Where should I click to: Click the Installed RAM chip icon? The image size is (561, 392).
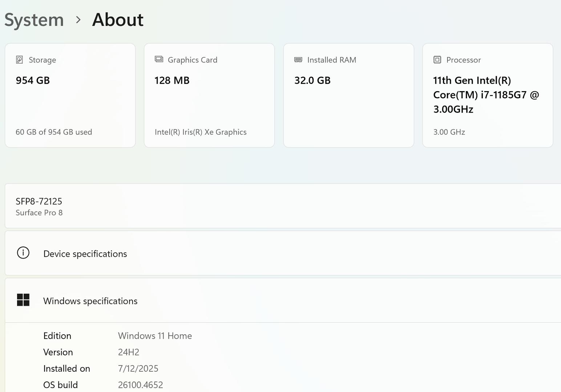298,60
